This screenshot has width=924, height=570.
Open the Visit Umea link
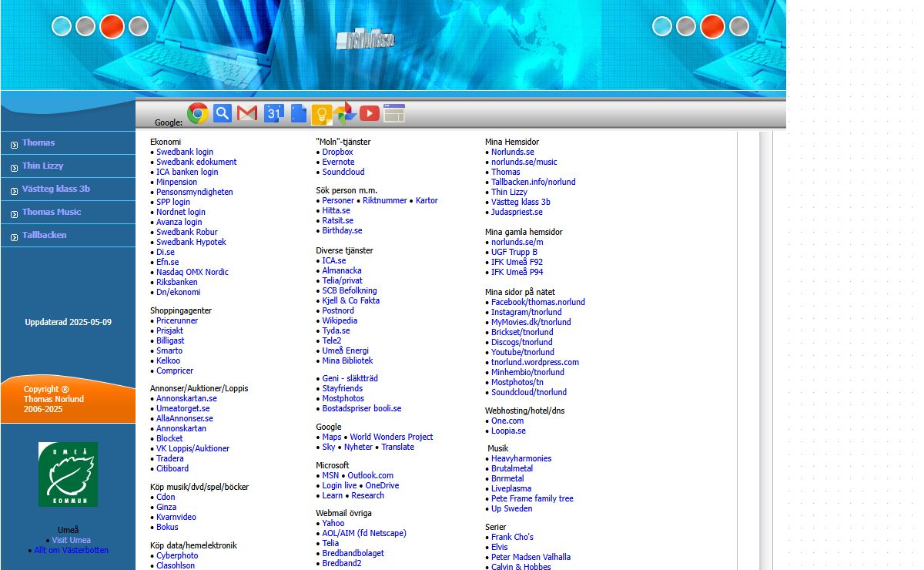tap(72, 541)
